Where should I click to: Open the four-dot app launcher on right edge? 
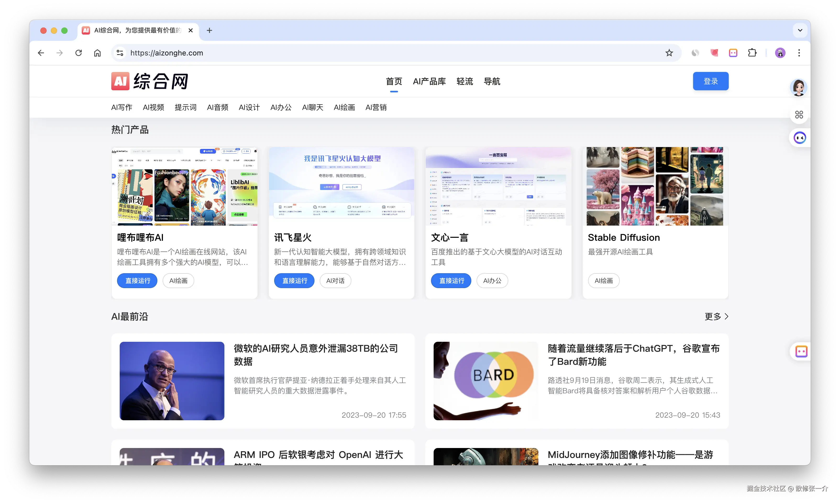pyautogui.click(x=799, y=114)
